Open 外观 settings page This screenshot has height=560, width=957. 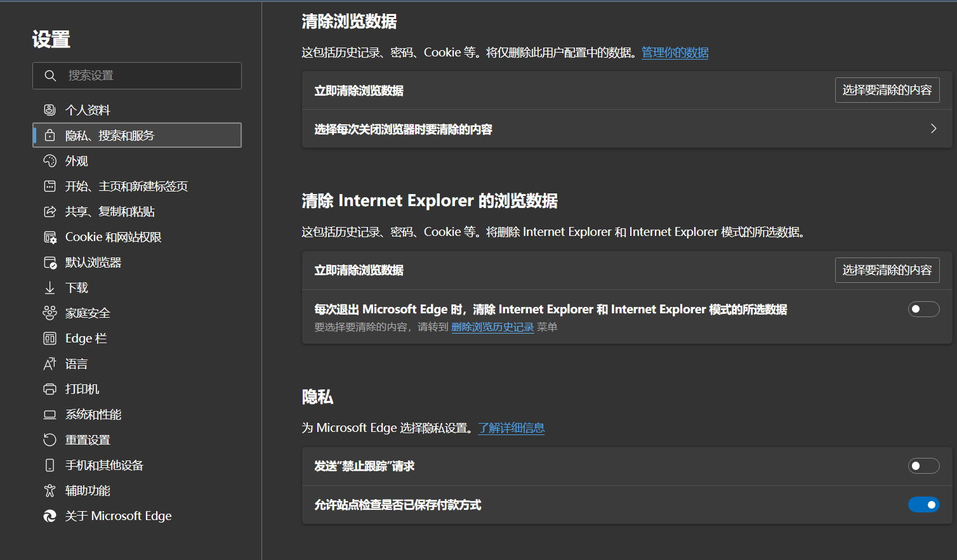pyautogui.click(x=137, y=160)
